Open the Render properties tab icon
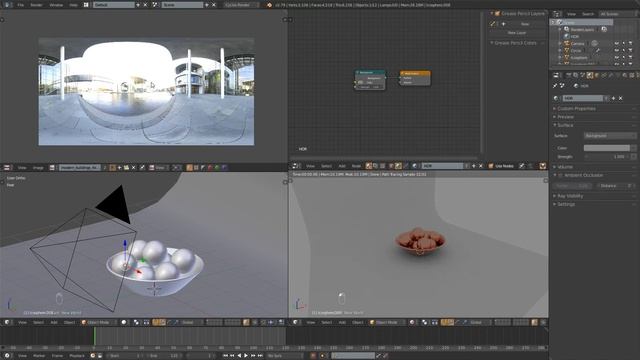640x360 pixels. 569,76
